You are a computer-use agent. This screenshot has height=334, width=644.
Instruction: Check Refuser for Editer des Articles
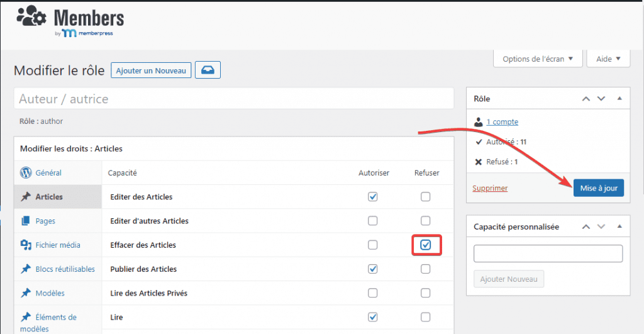click(426, 197)
